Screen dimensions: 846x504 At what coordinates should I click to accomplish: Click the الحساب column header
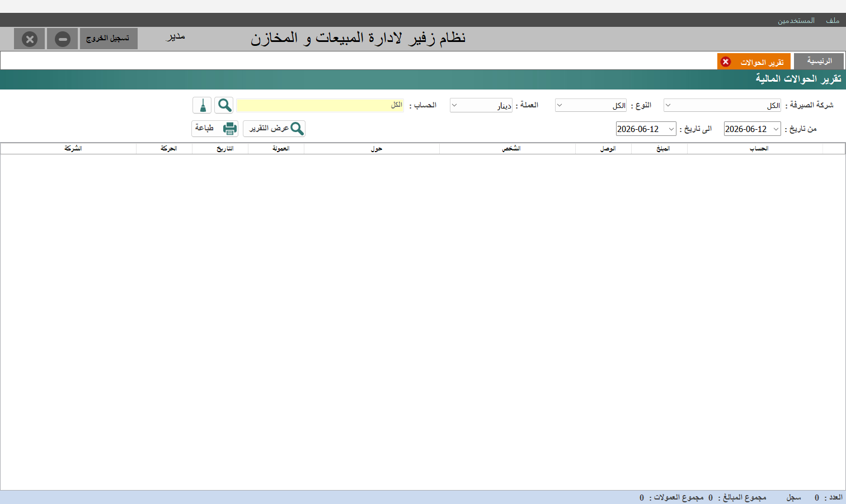pyautogui.click(x=755, y=149)
